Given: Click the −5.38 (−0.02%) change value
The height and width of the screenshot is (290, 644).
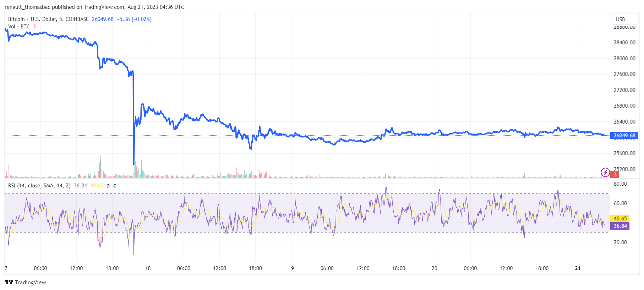Looking at the screenshot, I should coord(134,19).
